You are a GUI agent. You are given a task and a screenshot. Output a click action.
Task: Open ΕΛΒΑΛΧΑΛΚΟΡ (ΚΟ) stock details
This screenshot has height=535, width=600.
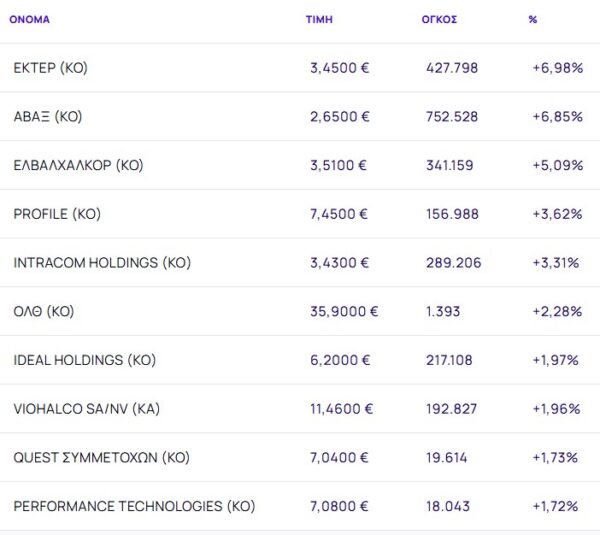(x=78, y=166)
